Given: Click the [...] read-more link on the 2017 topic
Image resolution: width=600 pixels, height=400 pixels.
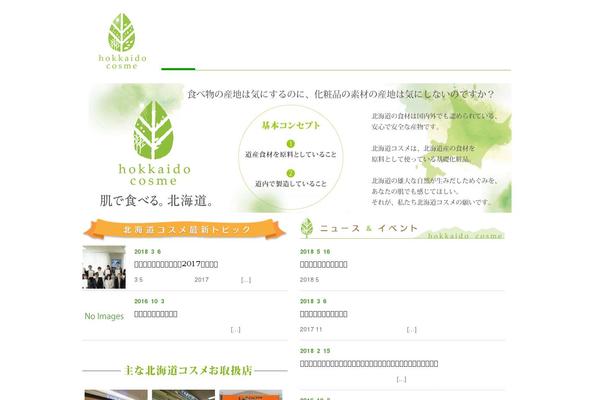Looking at the screenshot, I should (246, 280).
